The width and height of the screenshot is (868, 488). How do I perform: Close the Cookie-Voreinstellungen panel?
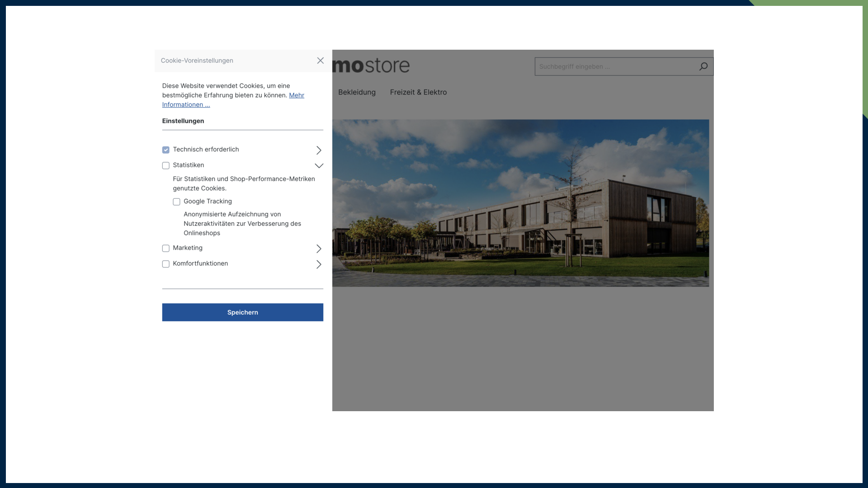click(320, 61)
